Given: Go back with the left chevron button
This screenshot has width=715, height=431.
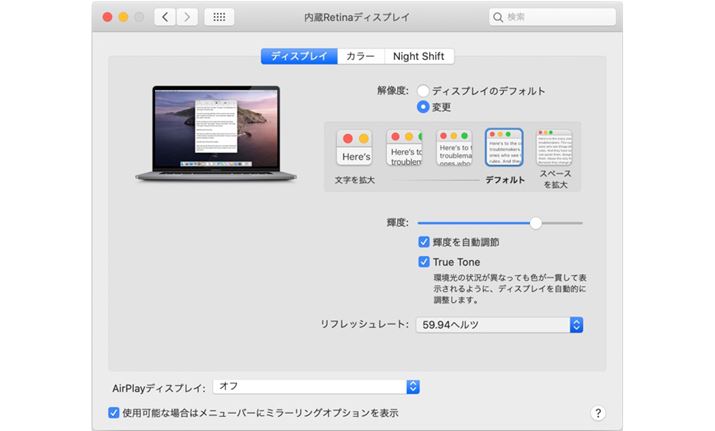Looking at the screenshot, I should point(165,17).
